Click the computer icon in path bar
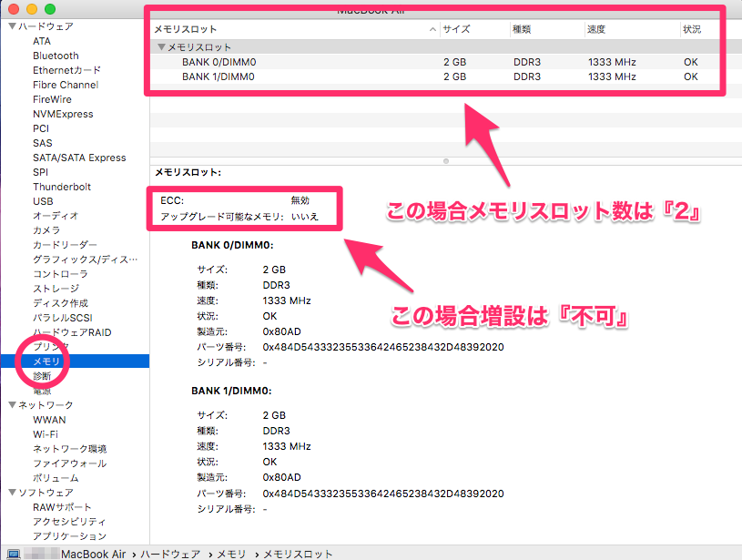 (14, 554)
